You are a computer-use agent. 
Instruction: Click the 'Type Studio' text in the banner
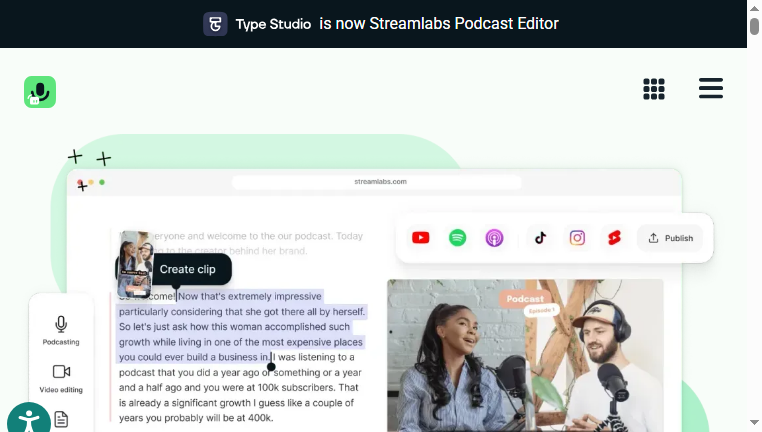pos(273,24)
